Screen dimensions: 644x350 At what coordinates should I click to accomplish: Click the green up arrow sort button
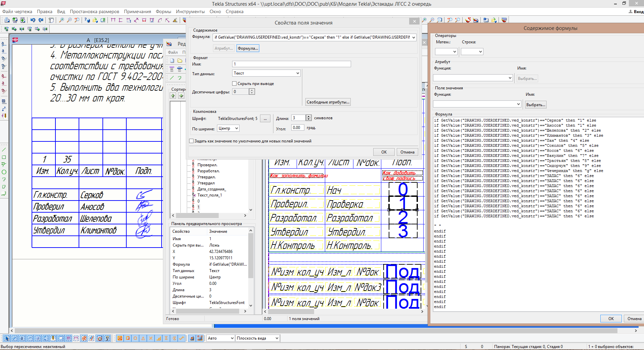click(173, 96)
